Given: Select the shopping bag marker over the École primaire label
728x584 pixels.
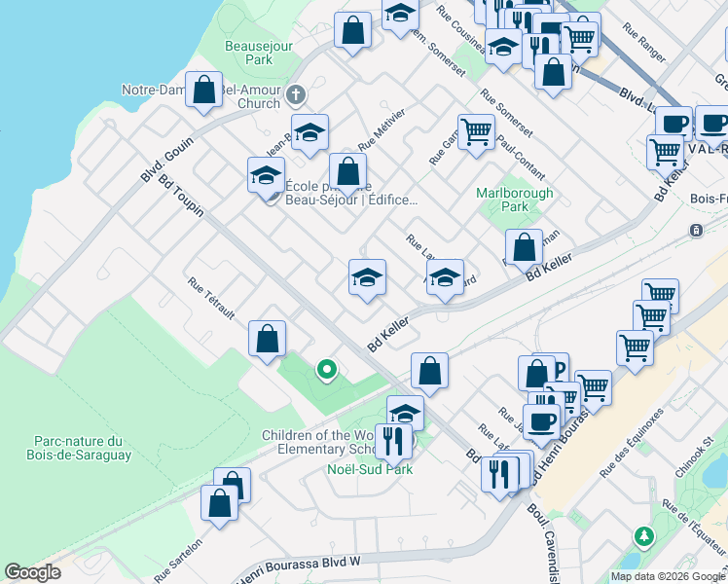Looking at the screenshot, I should click(x=347, y=172).
